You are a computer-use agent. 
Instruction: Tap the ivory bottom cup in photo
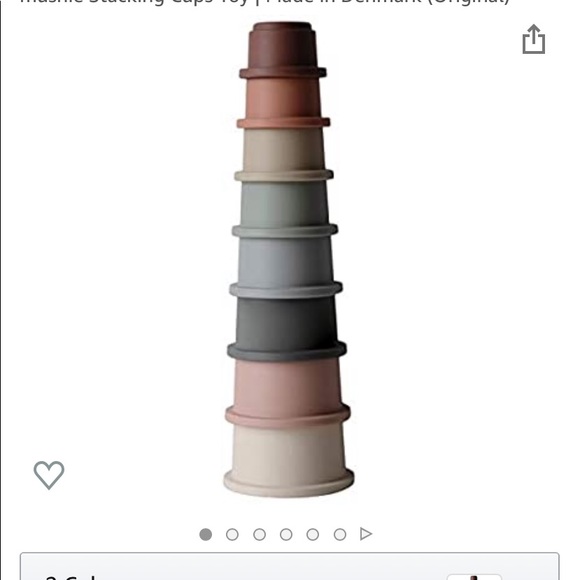(289, 459)
